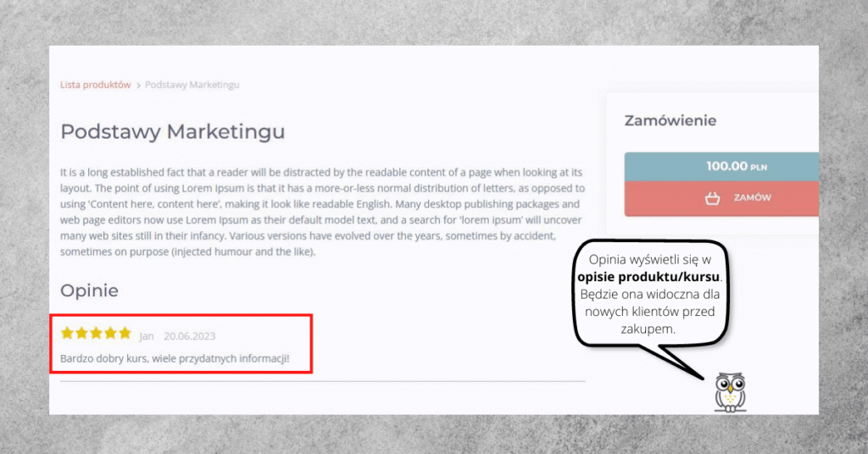Click the fourth yellow review star
This screenshot has width=868, height=454.
pos(110,333)
